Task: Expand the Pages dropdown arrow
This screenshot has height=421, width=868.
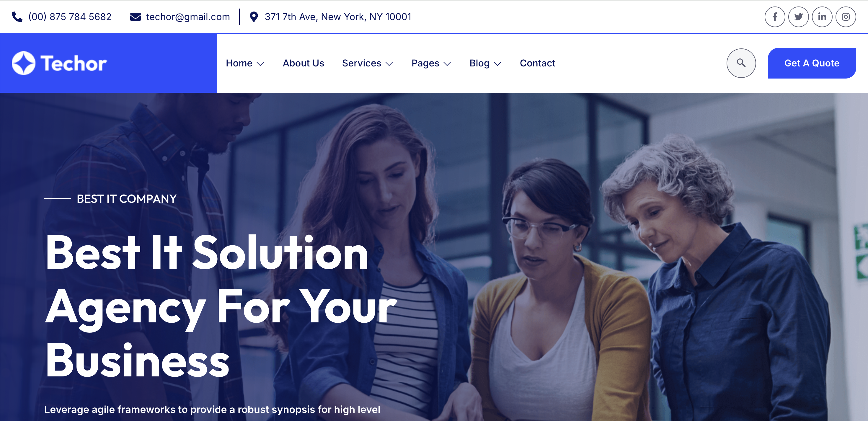Action: tap(447, 64)
